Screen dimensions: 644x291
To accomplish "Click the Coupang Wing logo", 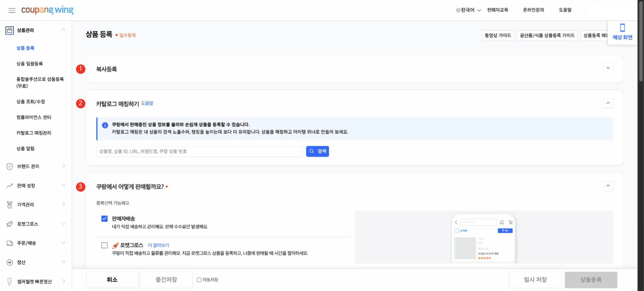I will pos(47,10).
